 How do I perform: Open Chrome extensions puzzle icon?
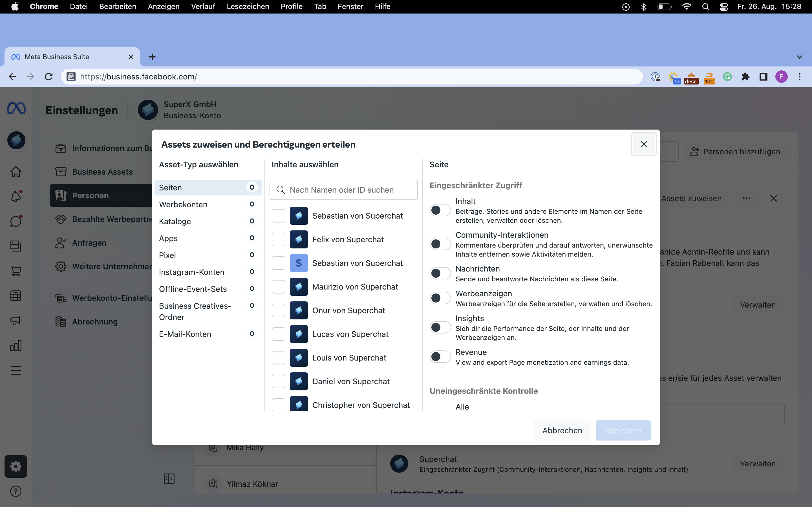point(745,77)
